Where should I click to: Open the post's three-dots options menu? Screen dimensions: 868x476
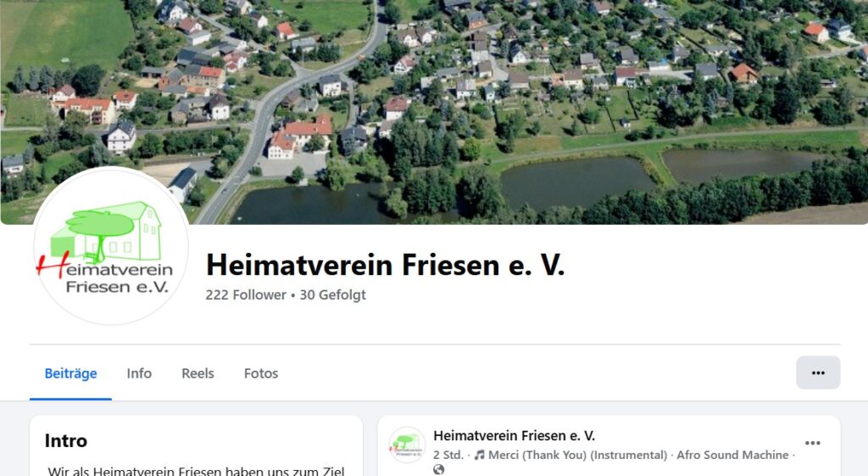813,443
